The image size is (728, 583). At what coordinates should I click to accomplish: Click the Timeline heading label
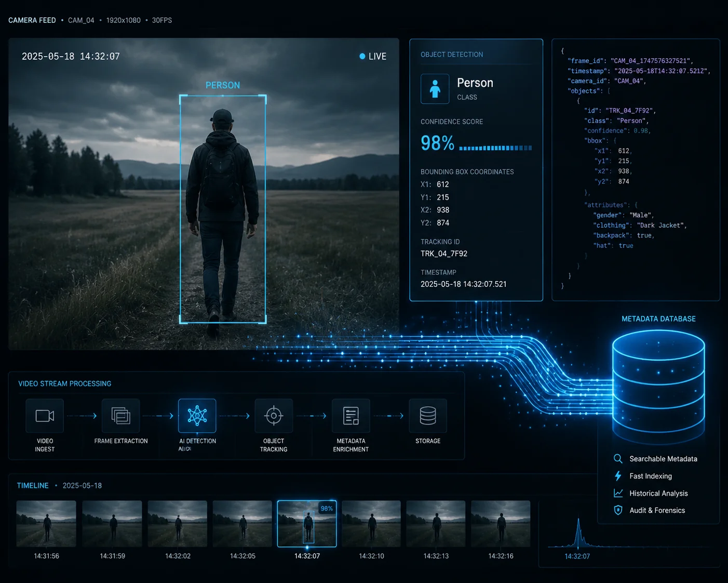33,485
